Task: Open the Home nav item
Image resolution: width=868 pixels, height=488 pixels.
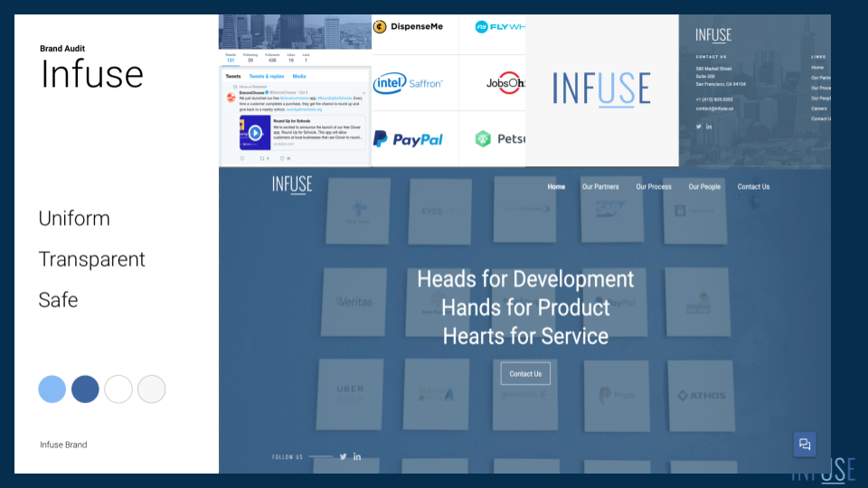Action: tap(556, 187)
